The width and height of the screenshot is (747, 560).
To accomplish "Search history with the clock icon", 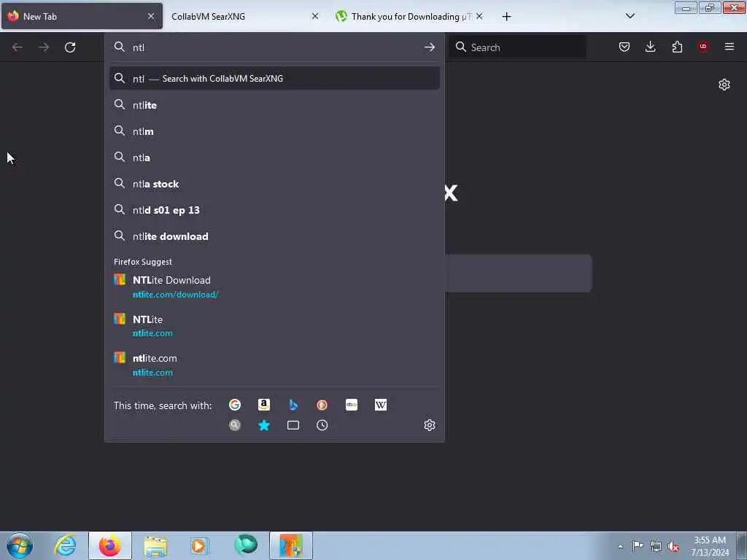I will [322, 425].
